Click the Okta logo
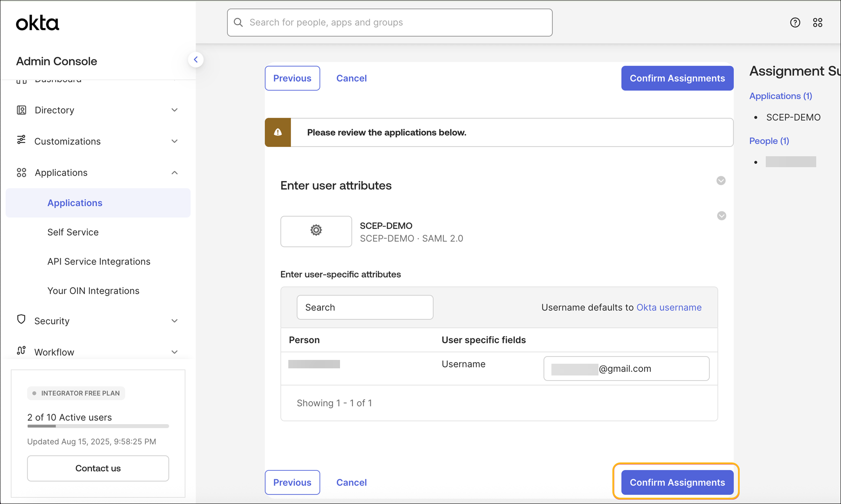Viewport: 841px width, 504px height. point(37,23)
